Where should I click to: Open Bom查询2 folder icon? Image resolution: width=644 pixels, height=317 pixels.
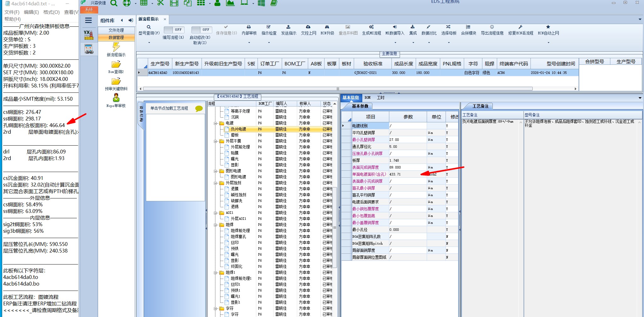[x=116, y=64]
